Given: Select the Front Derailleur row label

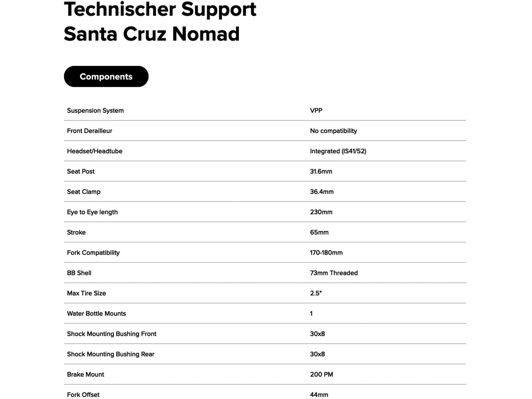Looking at the screenshot, I should coord(89,131).
